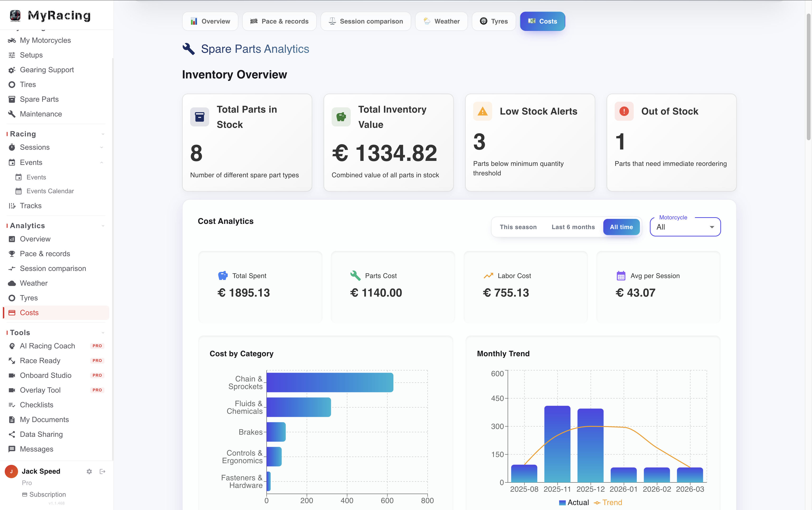Click the Sessions stopwatch icon

12,147
